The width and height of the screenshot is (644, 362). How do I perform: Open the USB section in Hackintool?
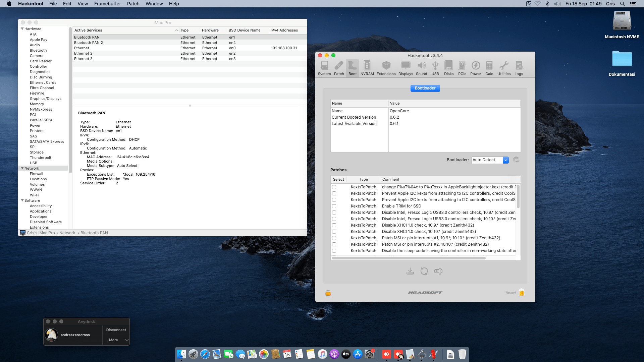(435, 68)
